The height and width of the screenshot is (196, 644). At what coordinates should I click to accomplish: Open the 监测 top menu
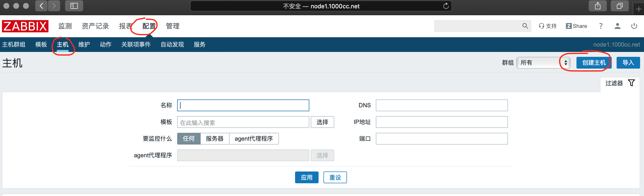(x=65, y=26)
